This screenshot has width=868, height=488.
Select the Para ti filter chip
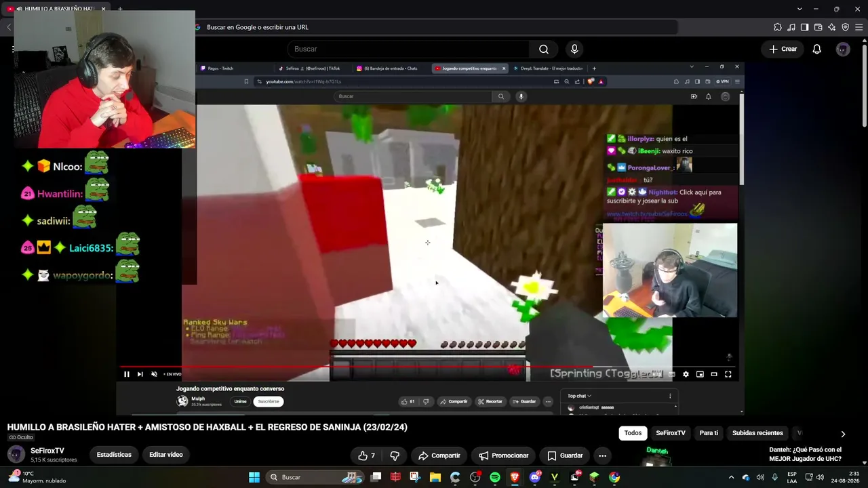[709, 433]
